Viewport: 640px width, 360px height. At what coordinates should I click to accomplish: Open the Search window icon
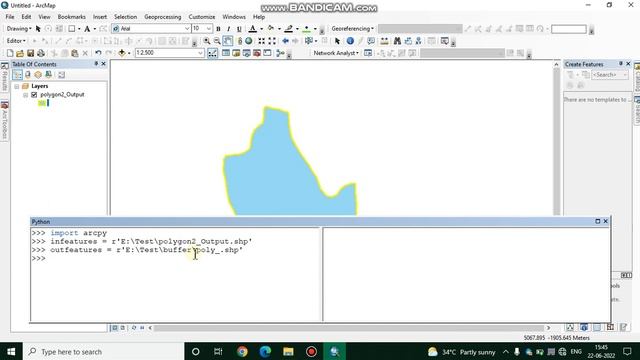pyautogui.click(x=246, y=53)
